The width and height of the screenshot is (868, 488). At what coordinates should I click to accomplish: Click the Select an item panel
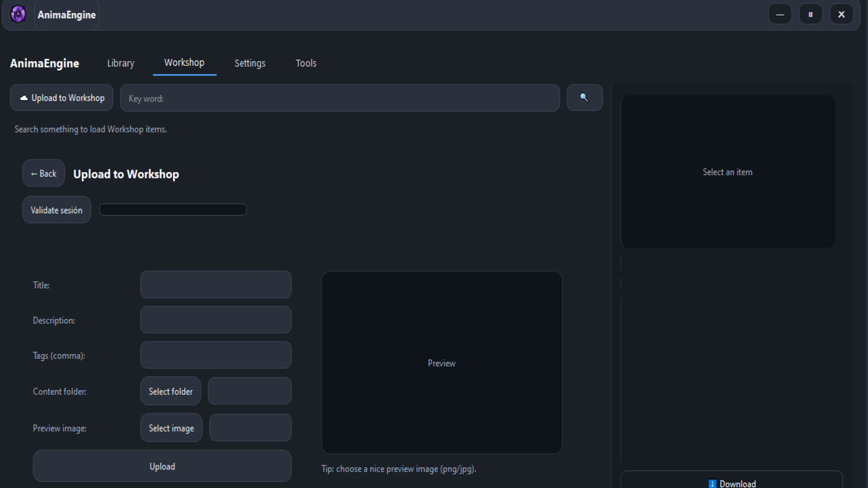click(x=727, y=172)
